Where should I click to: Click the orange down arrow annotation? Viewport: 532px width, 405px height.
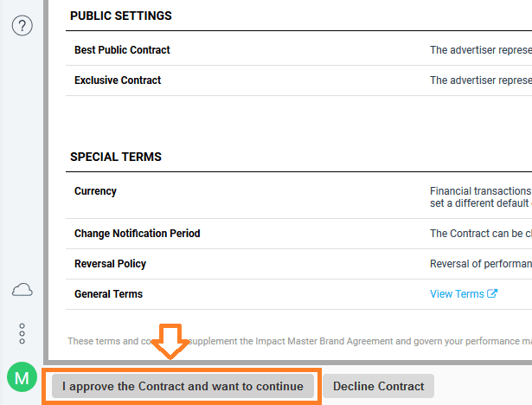point(170,342)
